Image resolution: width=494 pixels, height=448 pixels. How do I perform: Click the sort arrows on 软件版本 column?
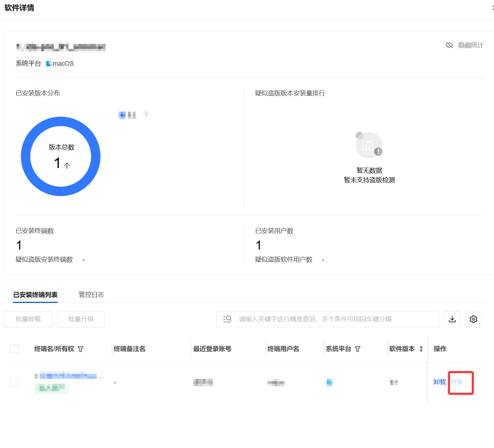[x=421, y=349]
